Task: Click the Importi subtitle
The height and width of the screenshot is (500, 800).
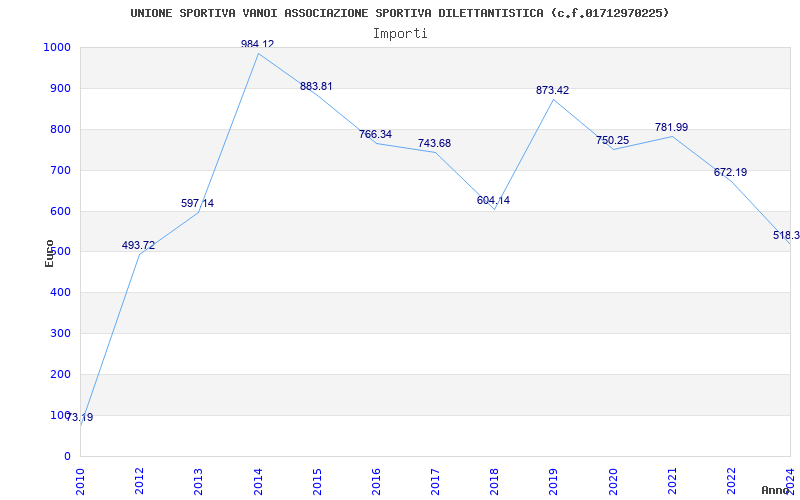Action: (x=400, y=34)
